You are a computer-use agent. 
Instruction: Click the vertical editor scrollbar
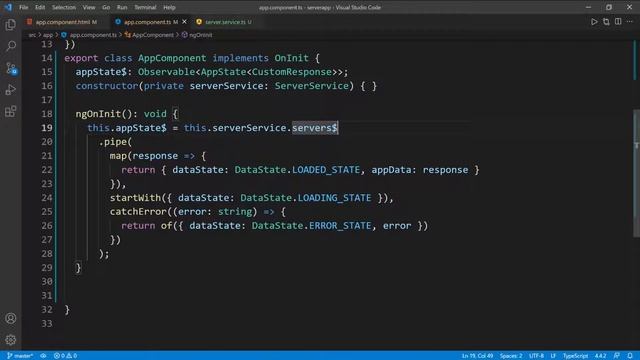click(x=636, y=173)
